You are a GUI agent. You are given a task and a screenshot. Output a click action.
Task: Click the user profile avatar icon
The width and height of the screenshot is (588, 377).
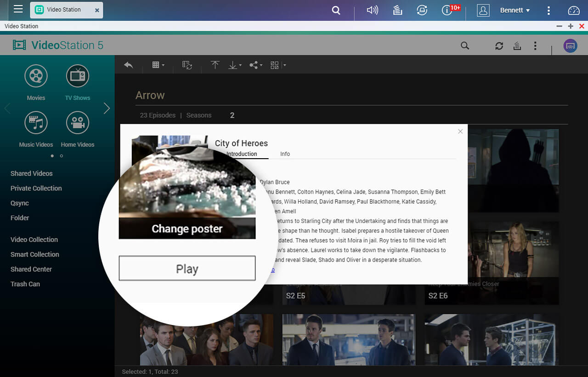[x=483, y=10]
